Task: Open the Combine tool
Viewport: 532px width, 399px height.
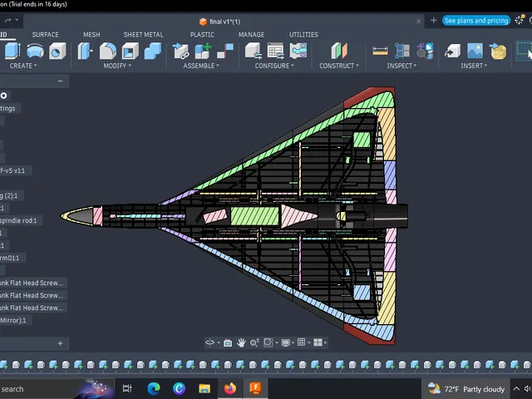Action: click(x=153, y=52)
